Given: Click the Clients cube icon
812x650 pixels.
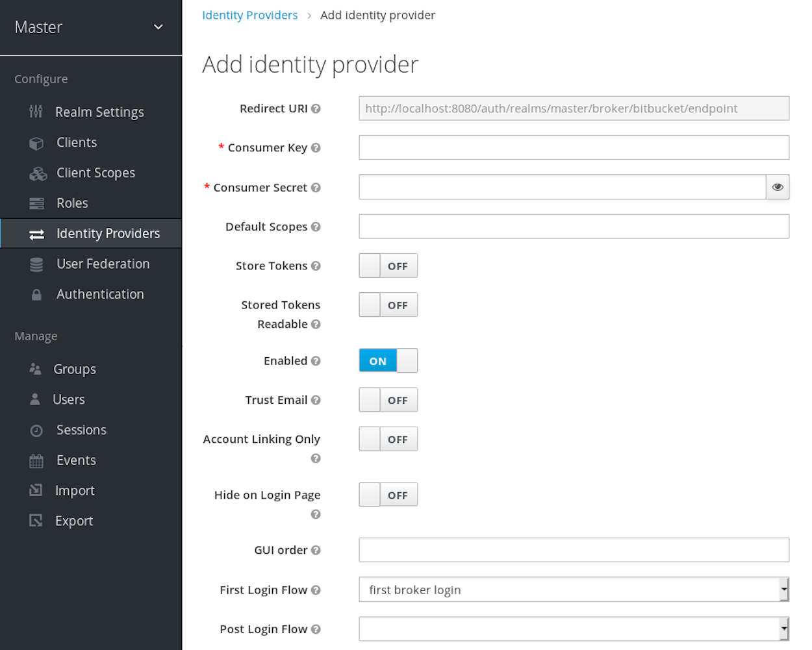Looking at the screenshot, I should 36,143.
